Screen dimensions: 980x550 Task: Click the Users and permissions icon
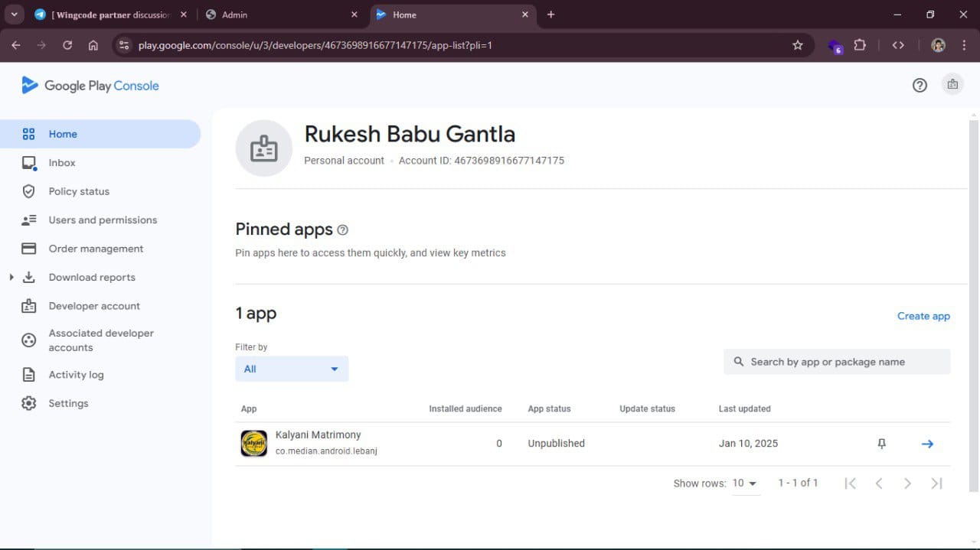[29, 220]
